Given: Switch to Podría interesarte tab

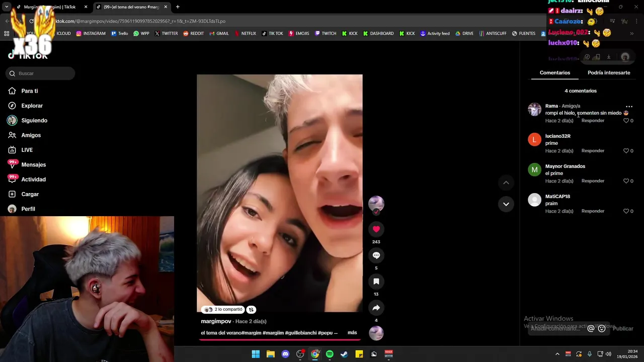Looking at the screenshot, I should 609,73.
